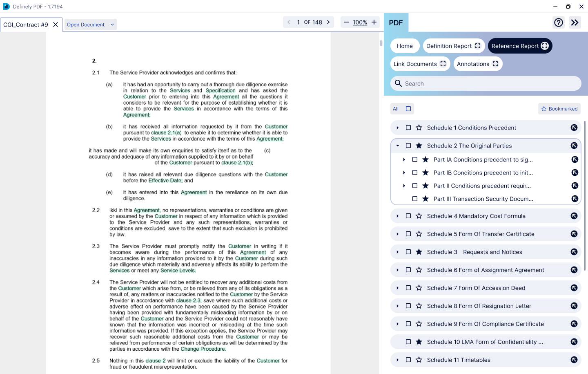Switch to the Home tab
Image resolution: width=588 pixels, height=374 pixels.
(x=405, y=46)
